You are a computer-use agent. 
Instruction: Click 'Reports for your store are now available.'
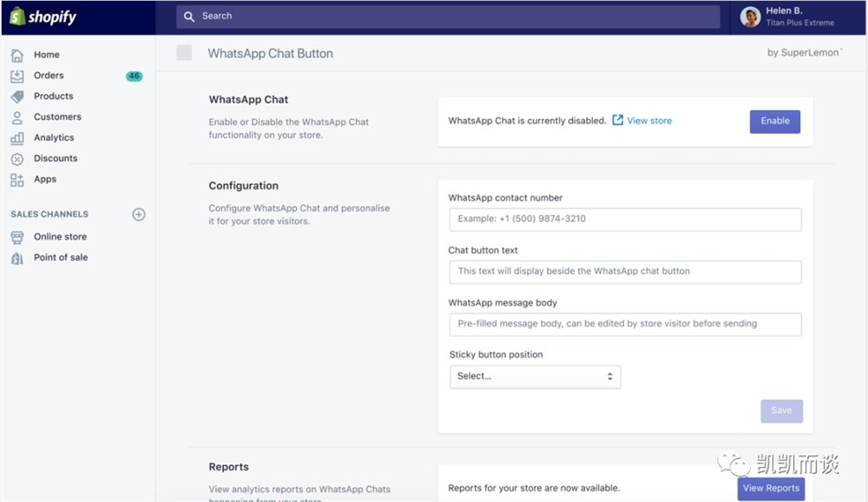534,488
